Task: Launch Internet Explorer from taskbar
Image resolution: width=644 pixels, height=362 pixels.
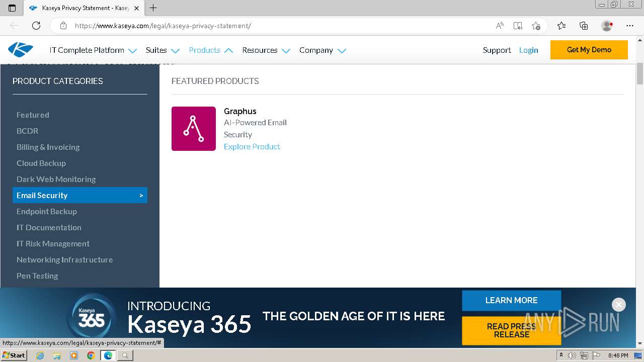Action: [40, 355]
